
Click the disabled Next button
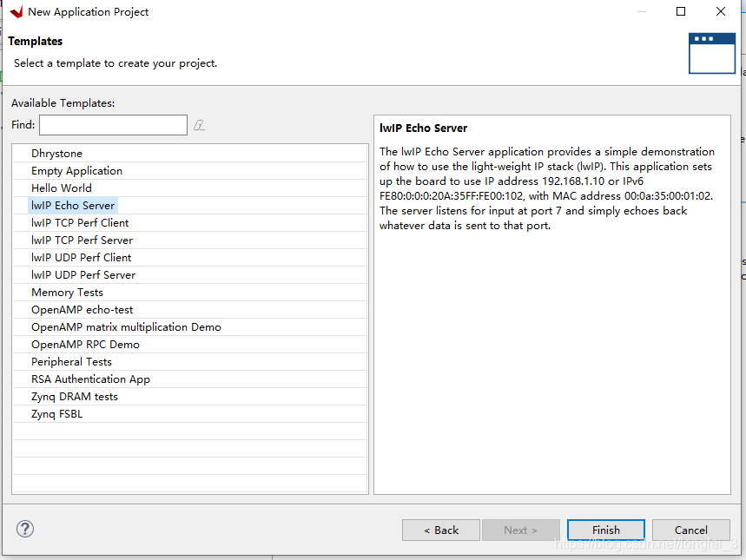[521, 530]
